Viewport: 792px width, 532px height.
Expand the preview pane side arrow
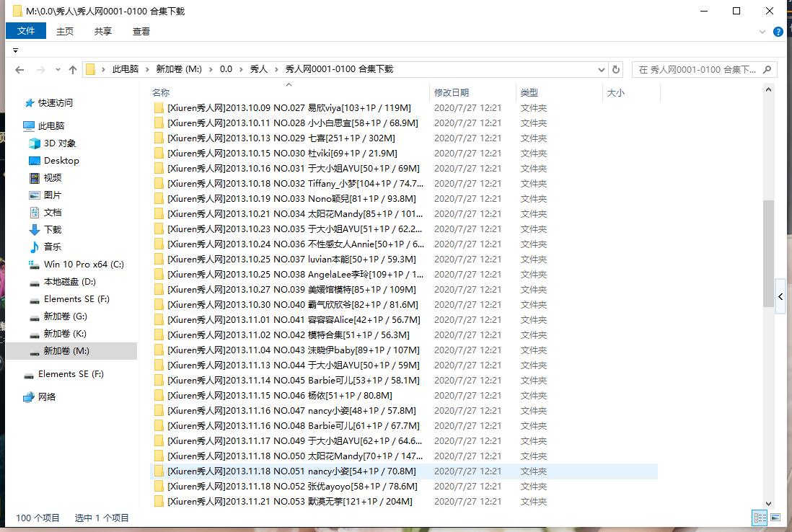tap(780, 297)
